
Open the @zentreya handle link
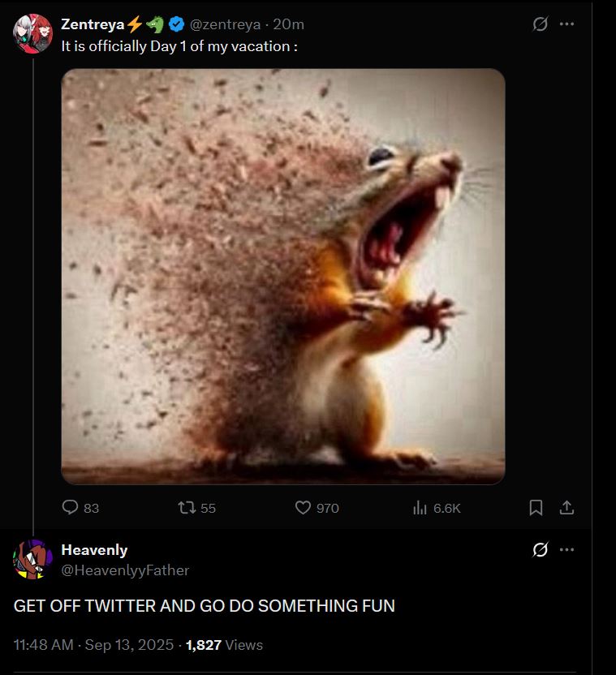click(x=225, y=24)
